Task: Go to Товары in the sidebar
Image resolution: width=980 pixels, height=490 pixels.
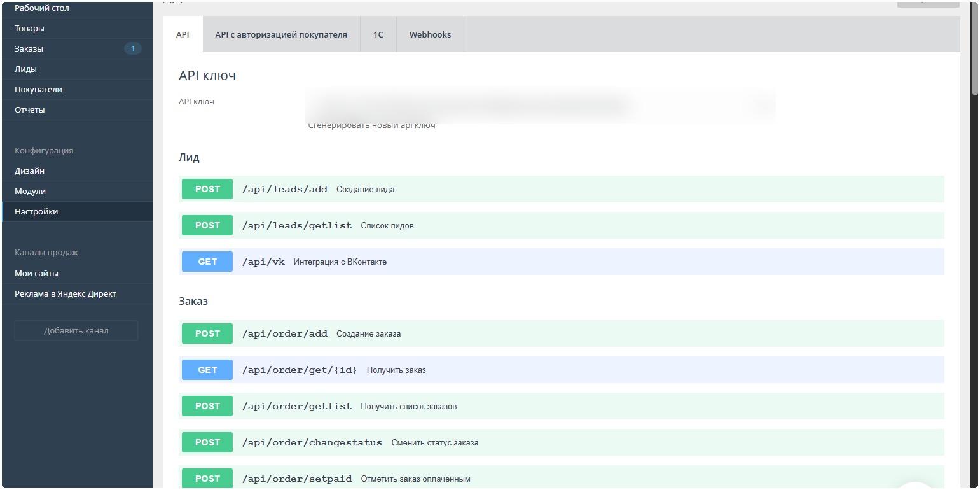Action: [29, 29]
